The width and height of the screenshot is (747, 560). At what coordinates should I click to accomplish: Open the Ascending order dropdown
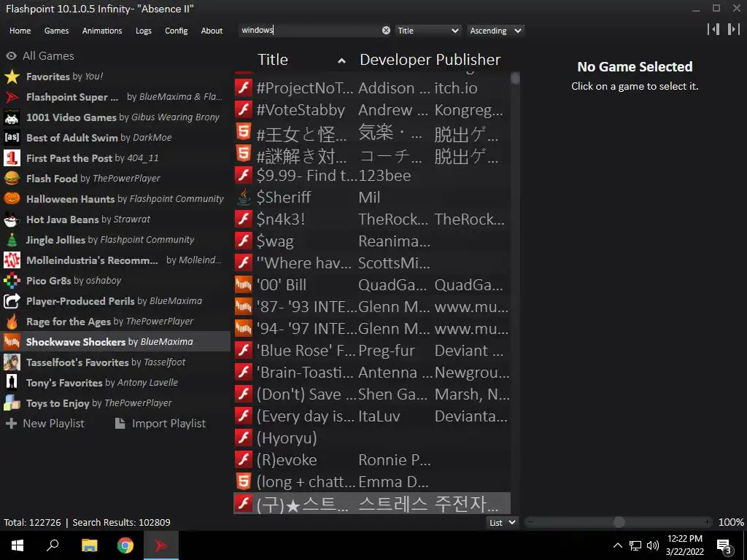pos(495,31)
